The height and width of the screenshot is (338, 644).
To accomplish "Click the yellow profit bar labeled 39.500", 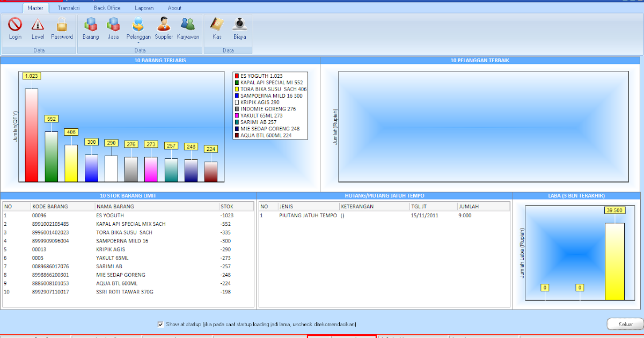I will pos(614,261).
